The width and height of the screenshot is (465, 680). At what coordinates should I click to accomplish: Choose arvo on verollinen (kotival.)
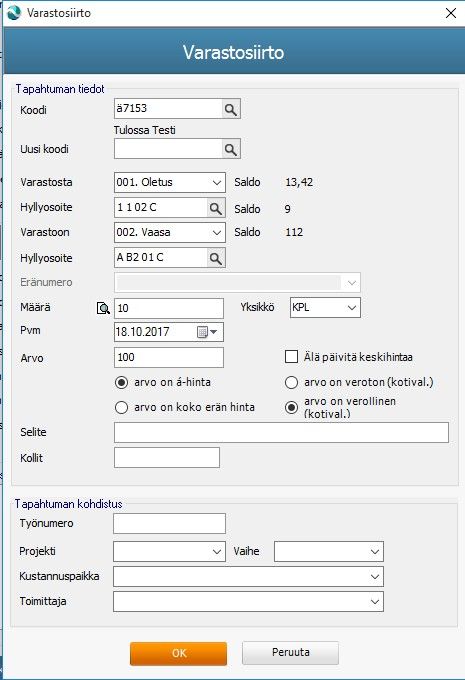291,407
